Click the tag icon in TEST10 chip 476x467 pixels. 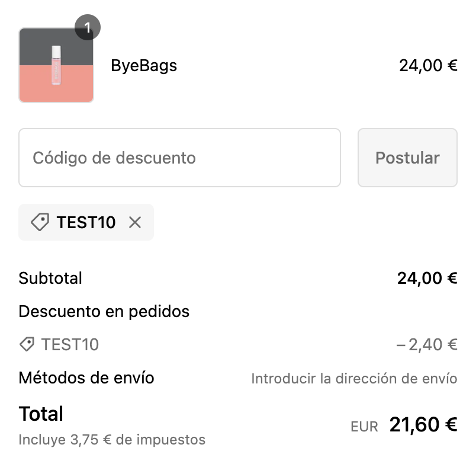tap(40, 222)
